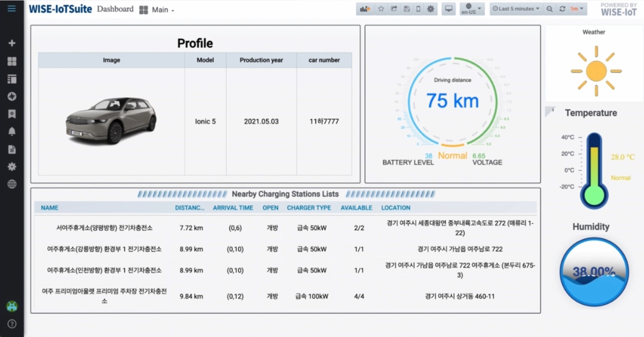Sort by AVAILABLE column header
644x337 pixels.
356,208
